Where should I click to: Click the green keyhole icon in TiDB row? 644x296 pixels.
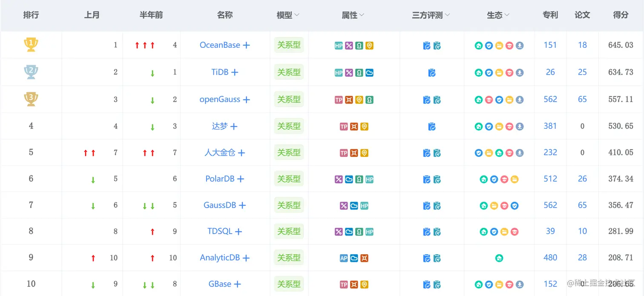pyautogui.click(x=359, y=73)
